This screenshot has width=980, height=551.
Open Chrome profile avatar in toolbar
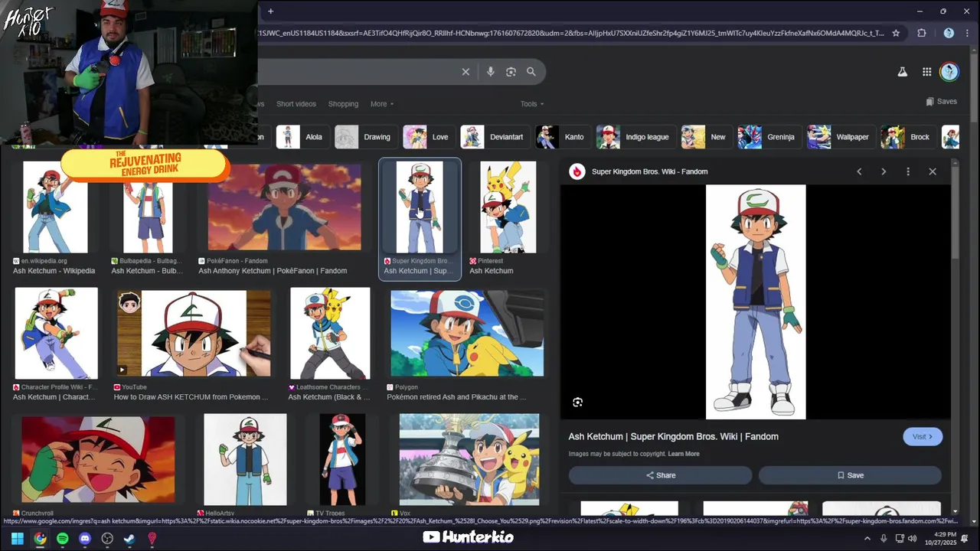tap(949, 33)
